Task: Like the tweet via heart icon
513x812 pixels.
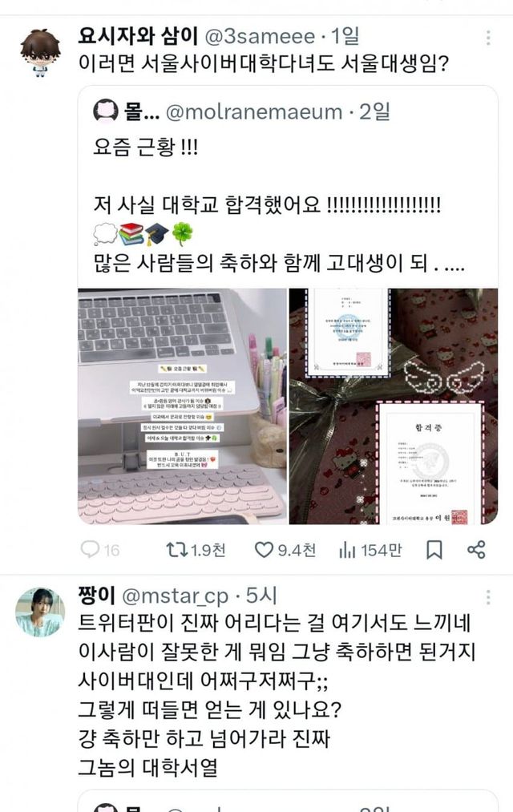Action: (264, 549)
